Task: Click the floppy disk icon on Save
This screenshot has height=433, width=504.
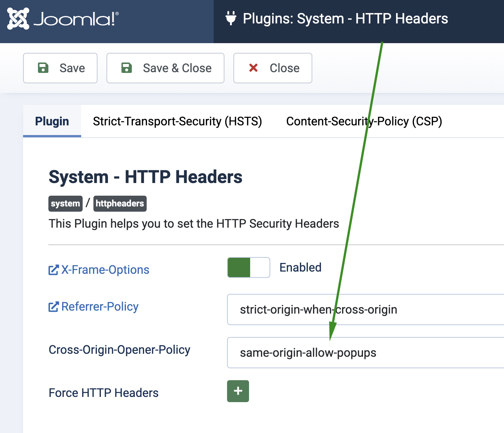Action: [43, 68]
